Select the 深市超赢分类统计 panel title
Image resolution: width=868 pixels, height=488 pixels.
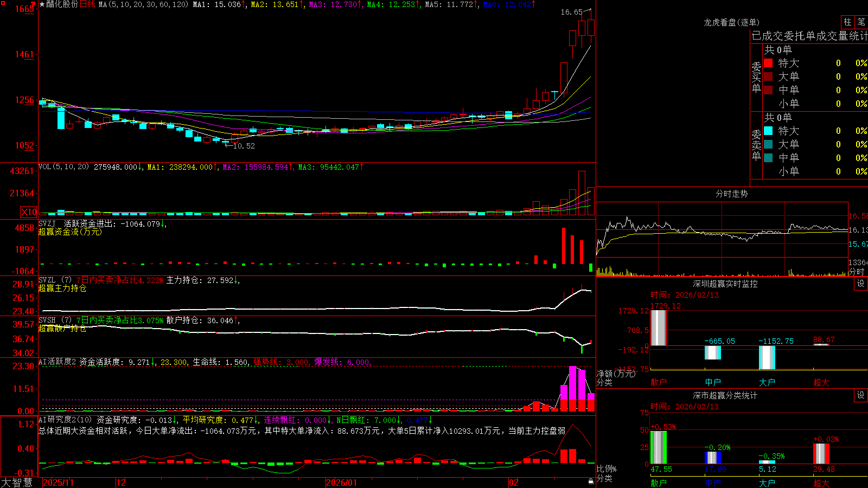[725, 395]
